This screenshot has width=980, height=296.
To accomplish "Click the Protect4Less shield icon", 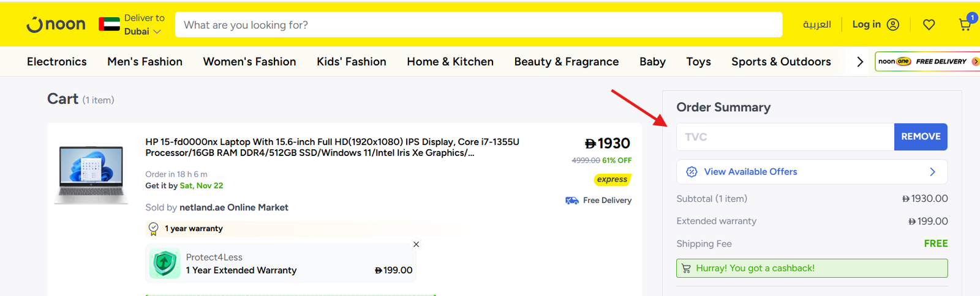I will (x=164, y=264).
